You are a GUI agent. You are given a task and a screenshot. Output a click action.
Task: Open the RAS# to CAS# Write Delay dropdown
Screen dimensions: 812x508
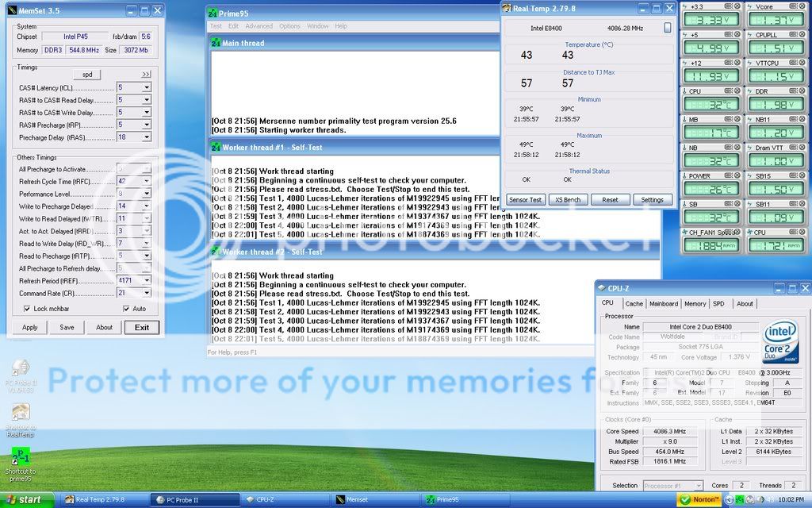(x=147, y=112)
